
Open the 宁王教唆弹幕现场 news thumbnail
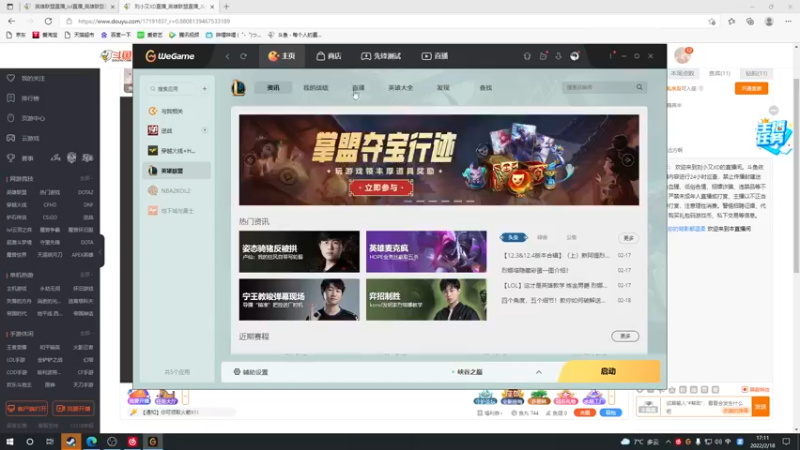click(299, 299)
